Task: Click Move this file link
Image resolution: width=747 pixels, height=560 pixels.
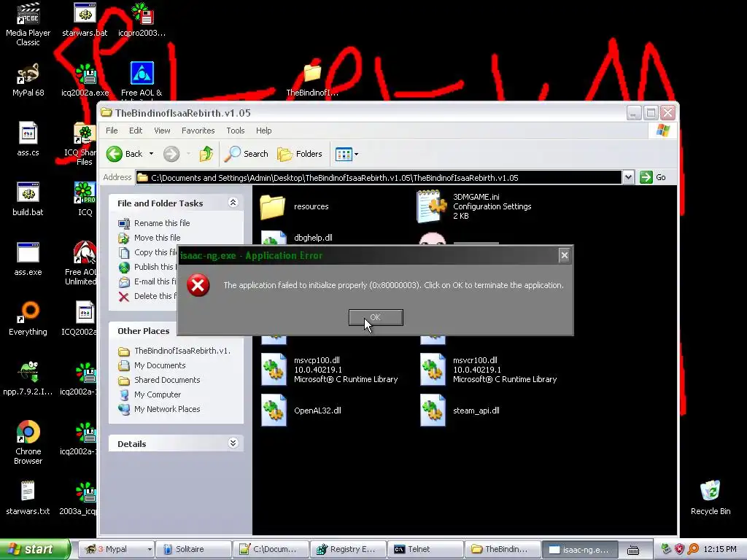Action: tap(158, 238)
